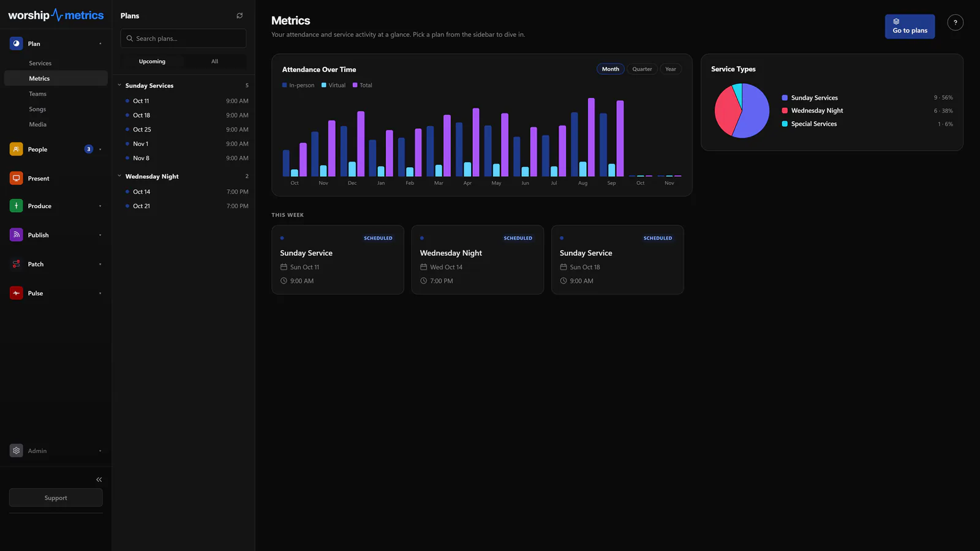980x551 pixels.
Task: Click the Pulse module icon
Action: (x=17, y=293)
